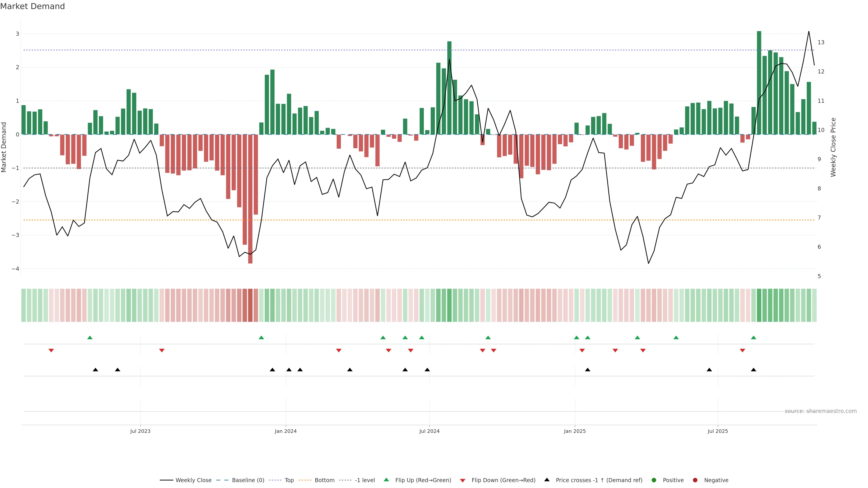
Task: Toggle the Weekly Close legend entry
Action: tap(193, 480)
